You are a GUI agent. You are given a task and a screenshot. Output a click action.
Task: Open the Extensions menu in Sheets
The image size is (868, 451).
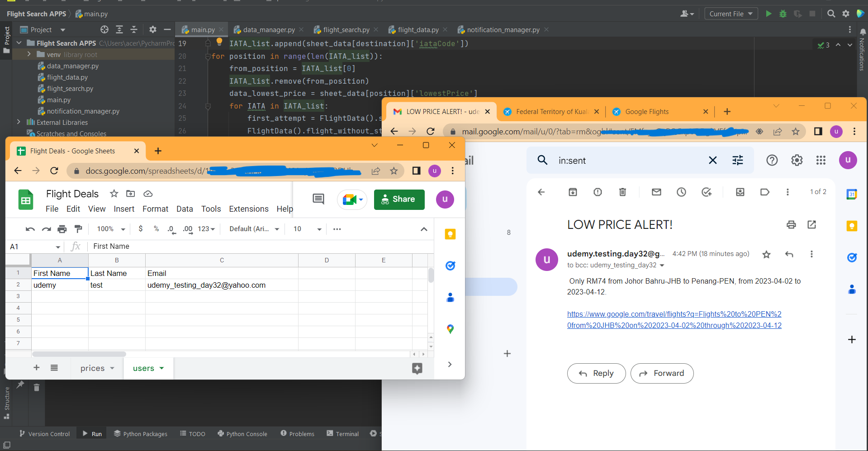(249, 209)
